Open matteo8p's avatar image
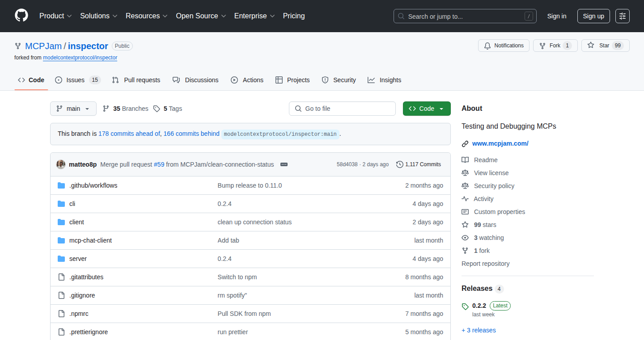The width and height of the screenshot is (644, 340). (x=61, y=164)
